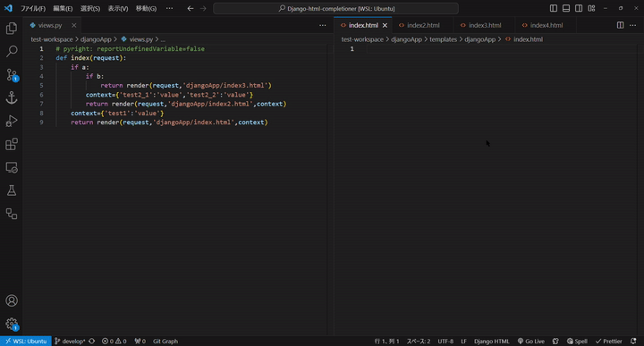Go to line via 行 1, 列 1
Screen dimensions: 644x346
386,341
